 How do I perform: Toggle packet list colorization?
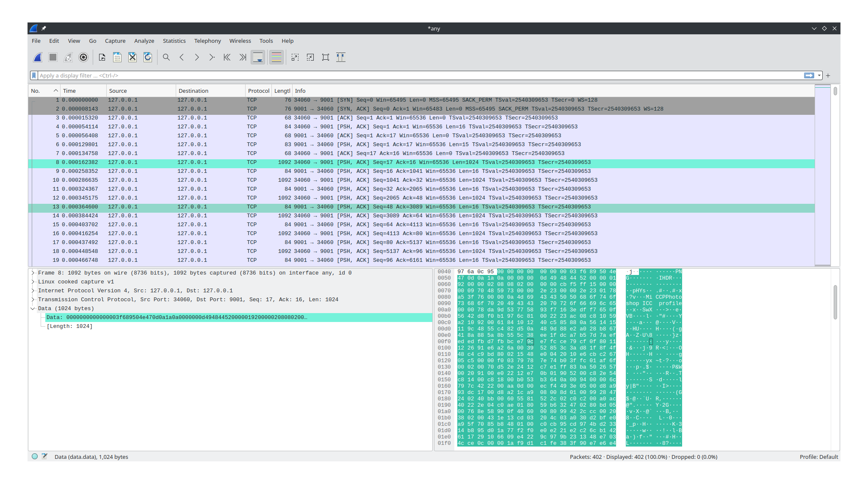(276, 57)
